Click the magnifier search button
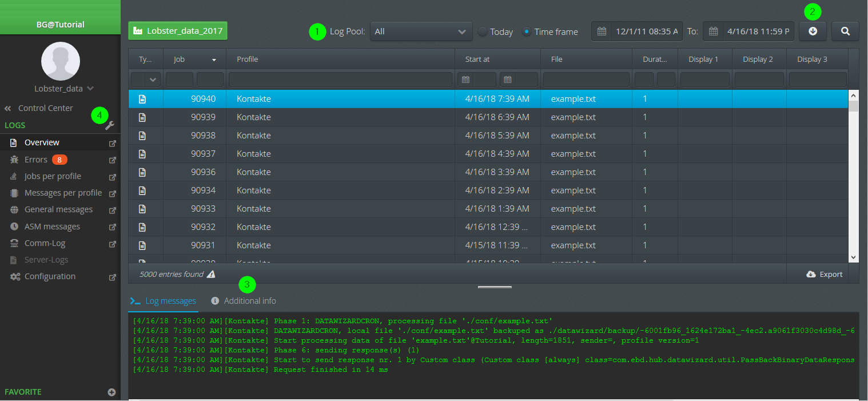Image resolution: width=868 pixels, height=401 pixels. (845, 31)
